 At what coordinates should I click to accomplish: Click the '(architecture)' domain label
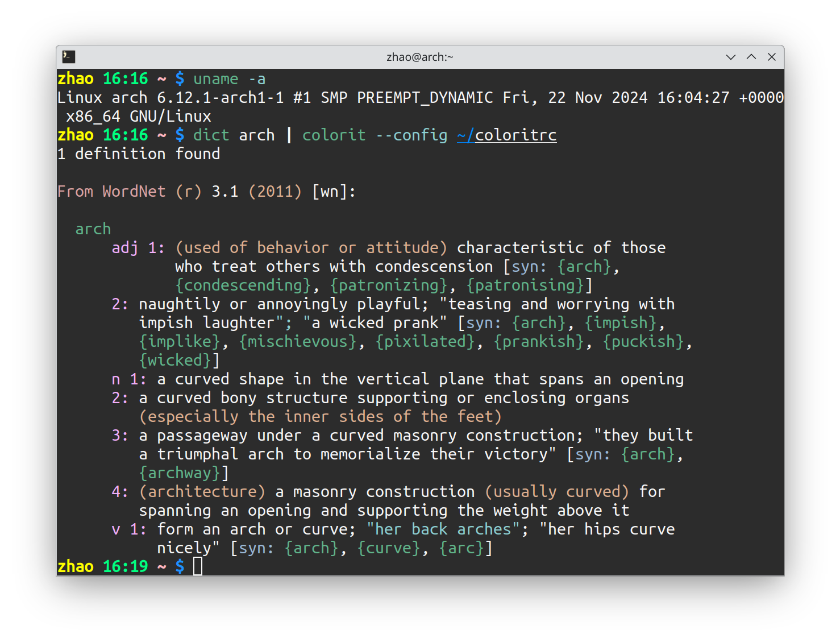click(202, 491)
